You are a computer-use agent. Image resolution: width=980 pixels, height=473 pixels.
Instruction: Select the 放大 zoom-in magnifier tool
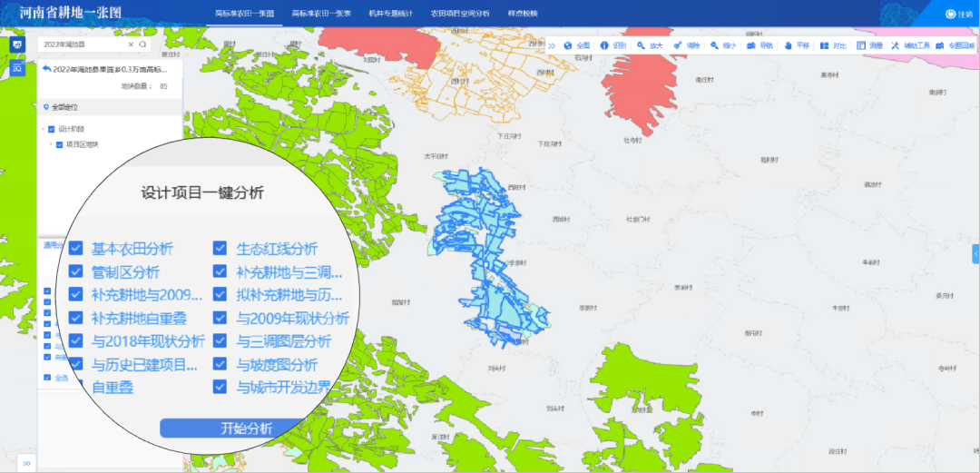[641, 45]
